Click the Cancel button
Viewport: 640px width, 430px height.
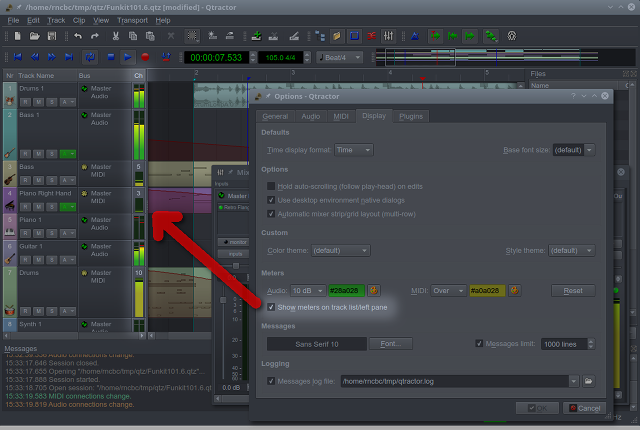(584, 408)
